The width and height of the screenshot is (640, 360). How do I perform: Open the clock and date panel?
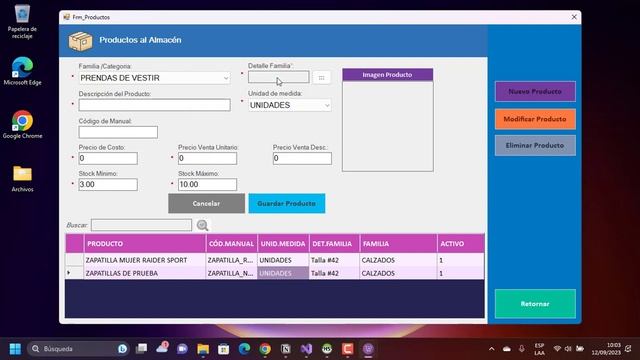click(606, 349)
